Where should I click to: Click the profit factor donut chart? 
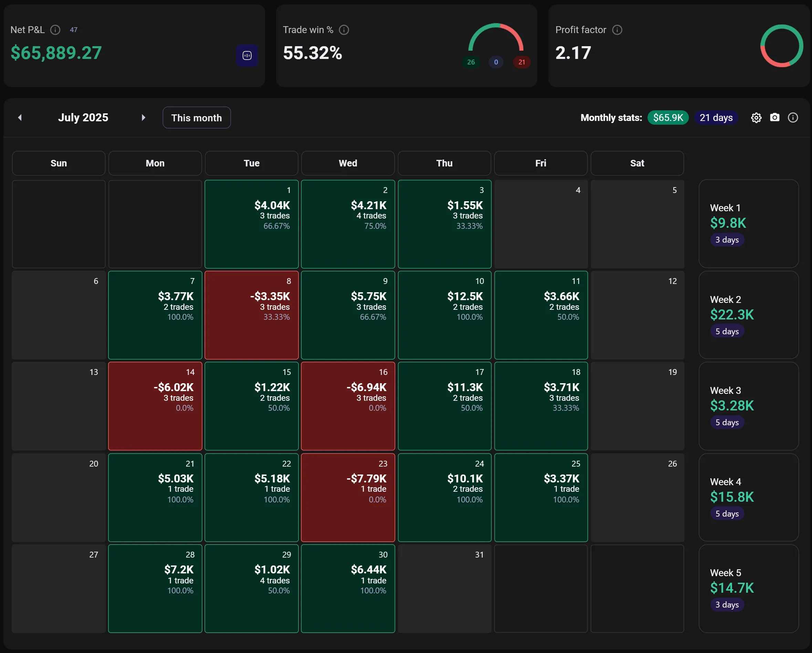point(781,46)
